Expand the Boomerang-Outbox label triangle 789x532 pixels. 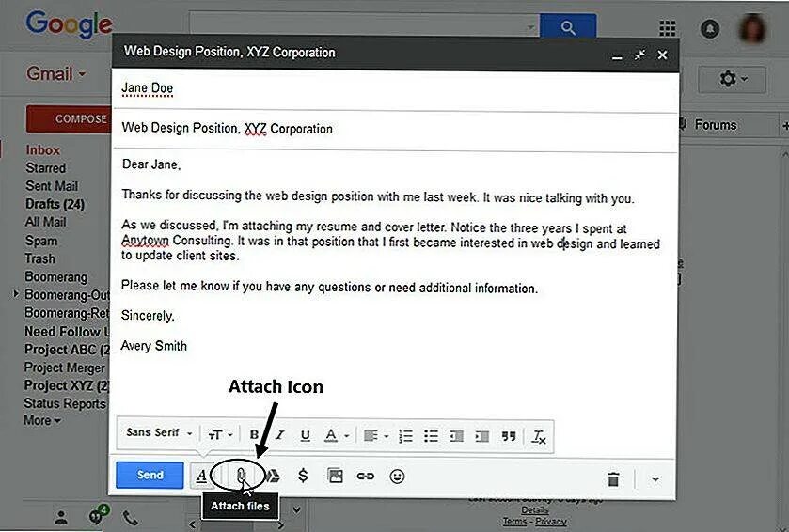coord(16,293)
